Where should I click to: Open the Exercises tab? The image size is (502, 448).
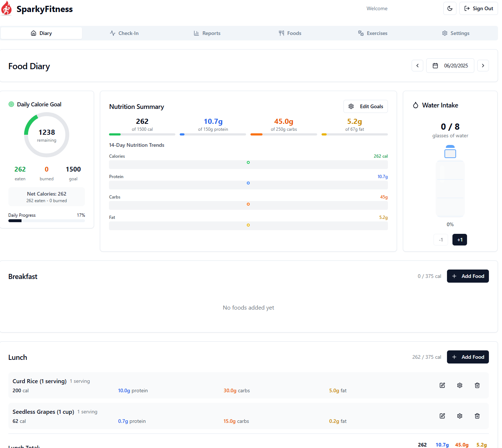pyautogui.click(x=373, y=33)
